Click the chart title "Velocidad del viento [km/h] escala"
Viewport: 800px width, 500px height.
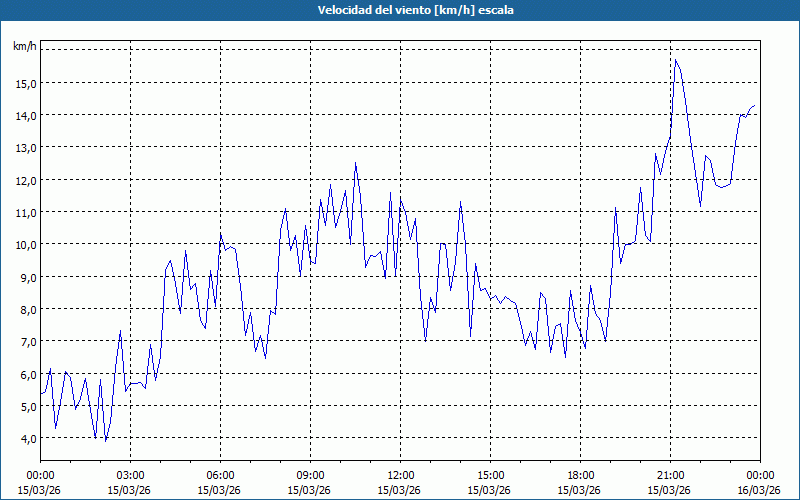click(415, 10)
